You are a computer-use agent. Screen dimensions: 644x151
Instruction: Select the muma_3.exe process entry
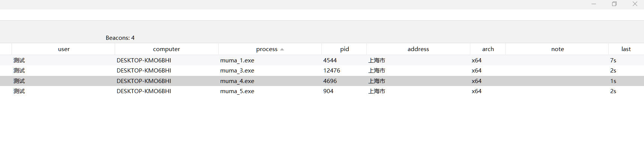click(x=237, y=71)
